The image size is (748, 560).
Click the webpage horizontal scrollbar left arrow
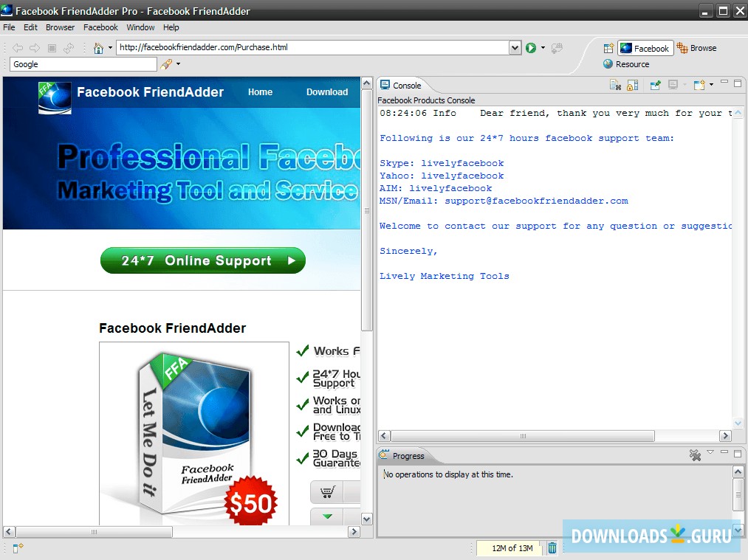click(x=9, y=531)
